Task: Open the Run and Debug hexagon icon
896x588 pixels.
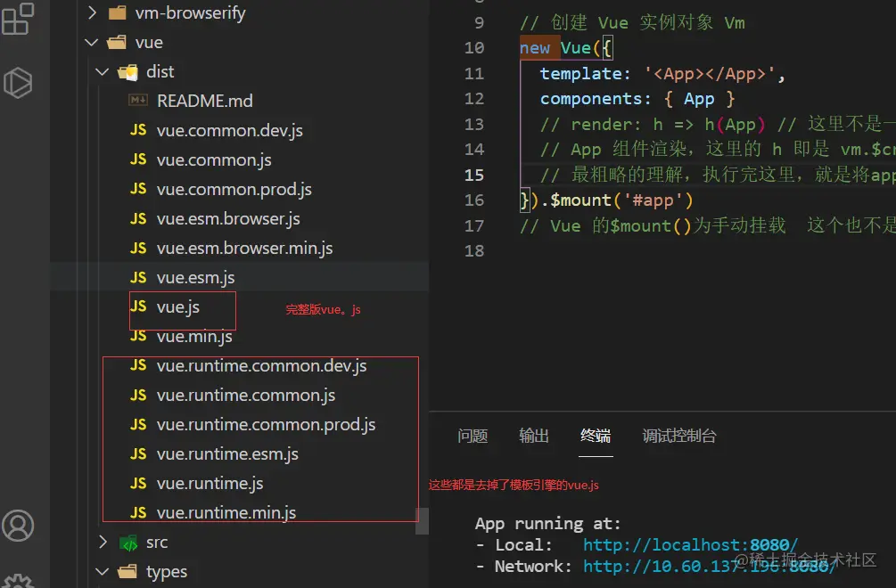Action: pos(18,83)
